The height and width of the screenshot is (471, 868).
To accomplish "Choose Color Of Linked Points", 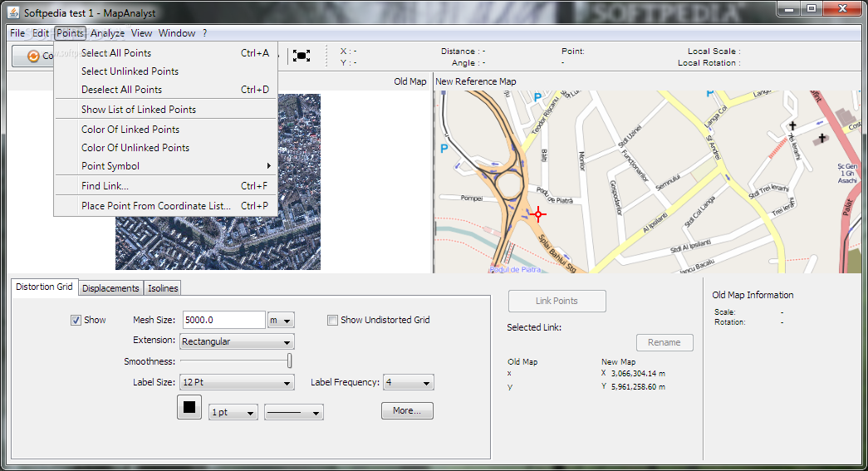I will pos(165,130).
